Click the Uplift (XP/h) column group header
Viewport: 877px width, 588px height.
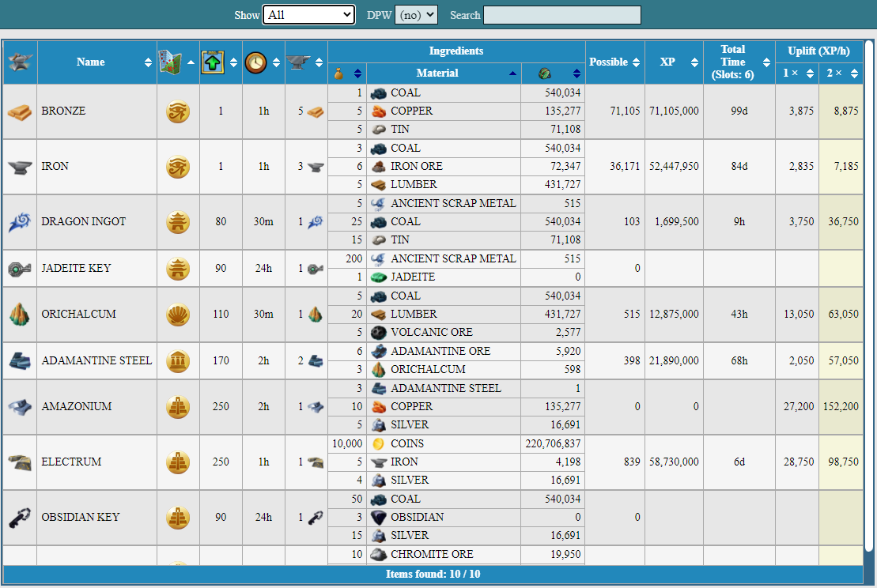pos(818,51)
